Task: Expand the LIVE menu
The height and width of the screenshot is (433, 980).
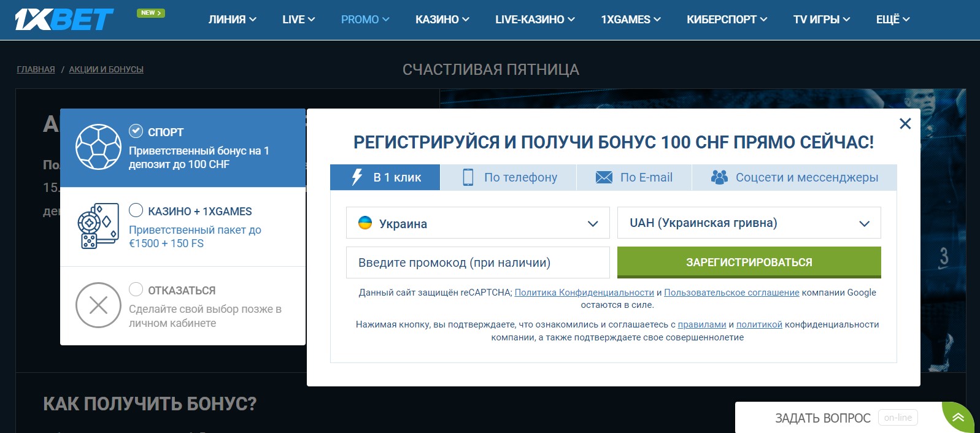Action: (x=298, y=20)
